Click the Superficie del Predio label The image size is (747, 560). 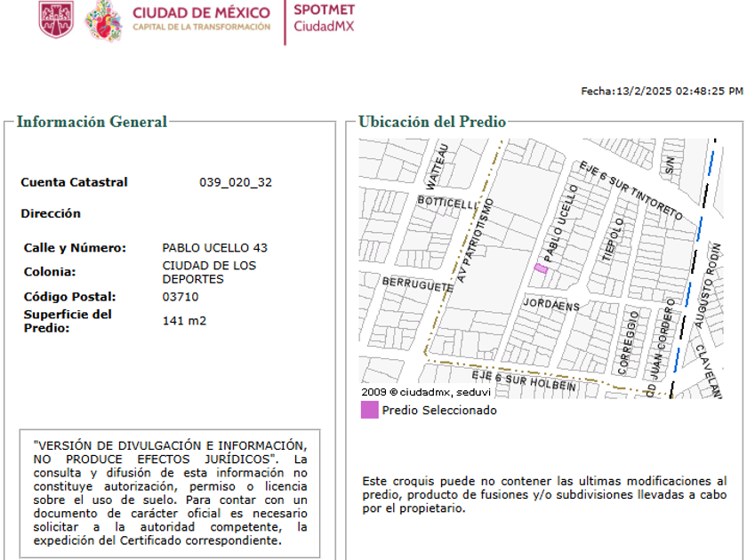click(68, 321)
